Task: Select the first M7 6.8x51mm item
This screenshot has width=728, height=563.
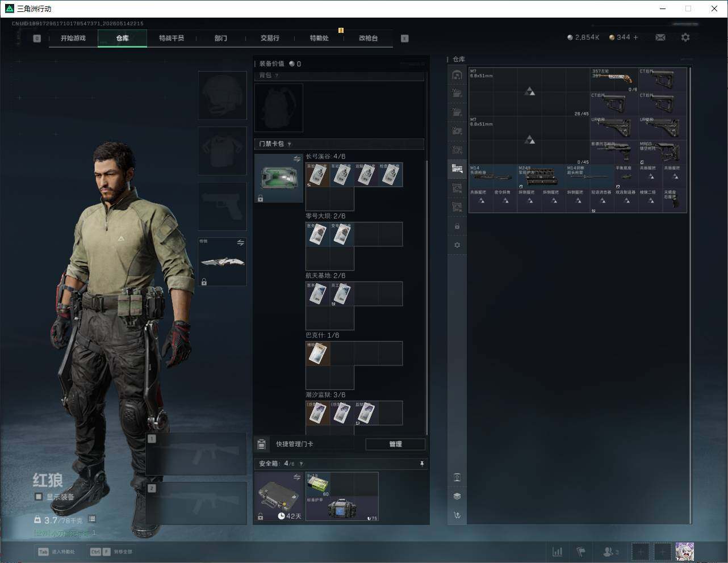Action: tap(529, 92)
